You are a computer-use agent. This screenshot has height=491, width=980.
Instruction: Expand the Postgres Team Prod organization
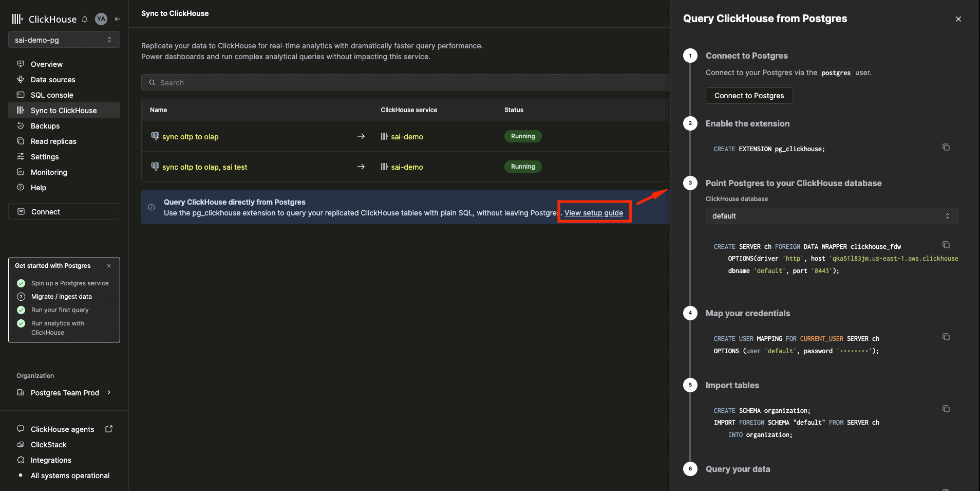(64, 393)
